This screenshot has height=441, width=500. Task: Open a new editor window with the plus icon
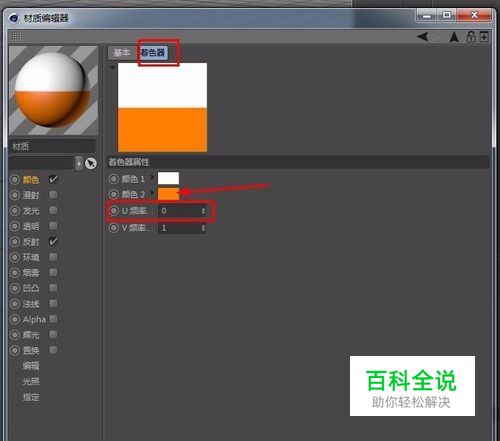[484, 36]
